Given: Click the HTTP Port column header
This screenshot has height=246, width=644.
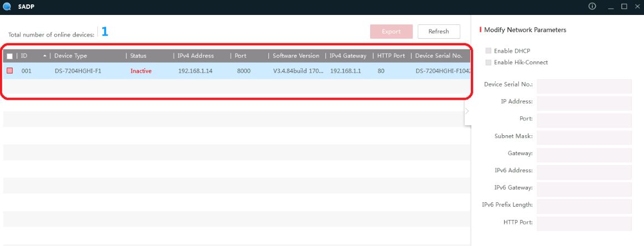Looking at the screenshot, I should pos(391,56).
